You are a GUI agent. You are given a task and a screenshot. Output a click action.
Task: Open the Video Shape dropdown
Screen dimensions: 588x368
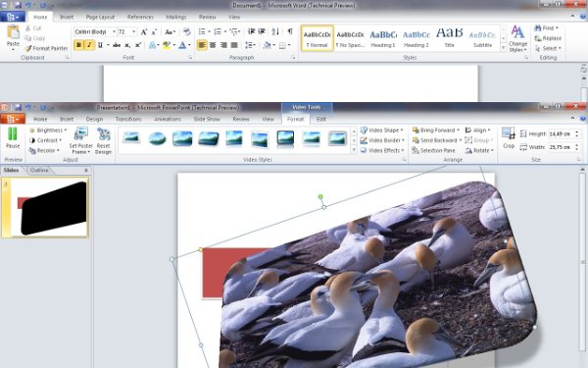382,130
